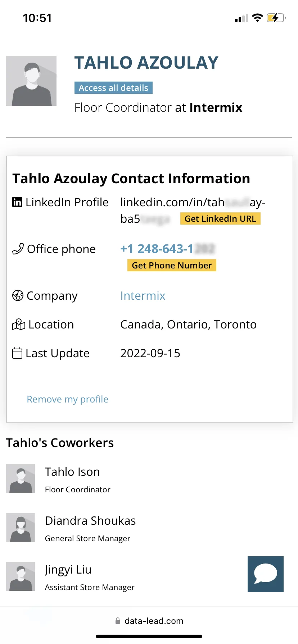Screen dimensions: 298x644
Task: Tap the Last Update calendar icon
Action: (x=17, y=353)
